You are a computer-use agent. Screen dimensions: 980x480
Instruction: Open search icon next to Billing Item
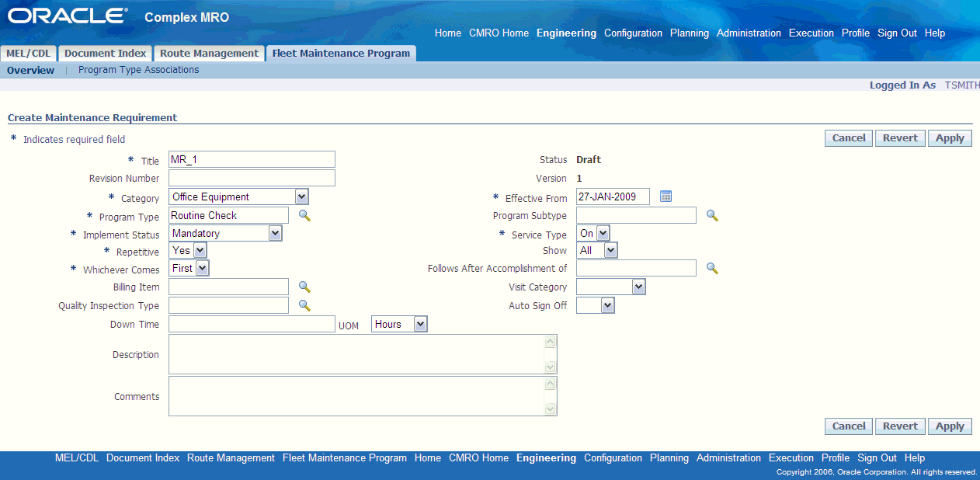[304, 287]
